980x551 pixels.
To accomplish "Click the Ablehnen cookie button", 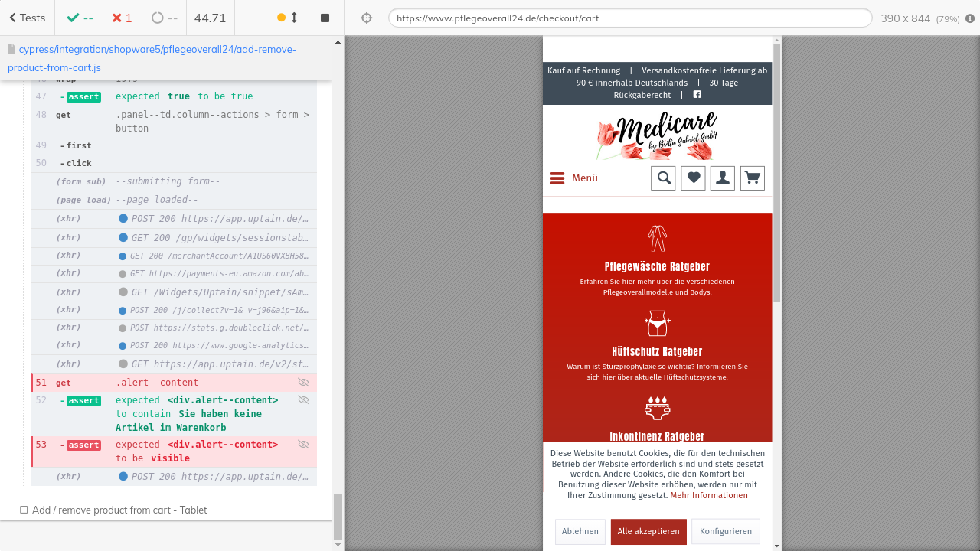I will [580, 531].
